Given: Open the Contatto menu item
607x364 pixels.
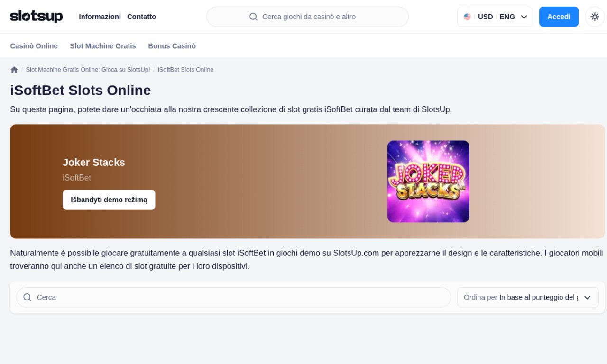Looking at the screenshot, I should click(141, 17).
